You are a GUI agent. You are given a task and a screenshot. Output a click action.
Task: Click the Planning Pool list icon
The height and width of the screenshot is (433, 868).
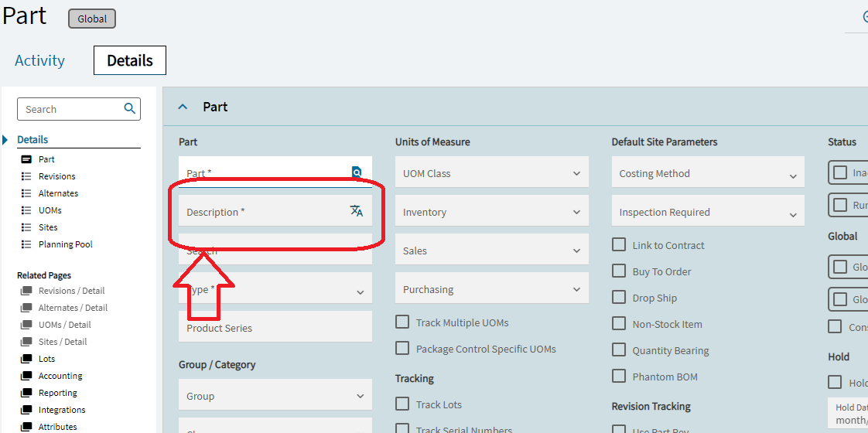[x=26, y=244]
